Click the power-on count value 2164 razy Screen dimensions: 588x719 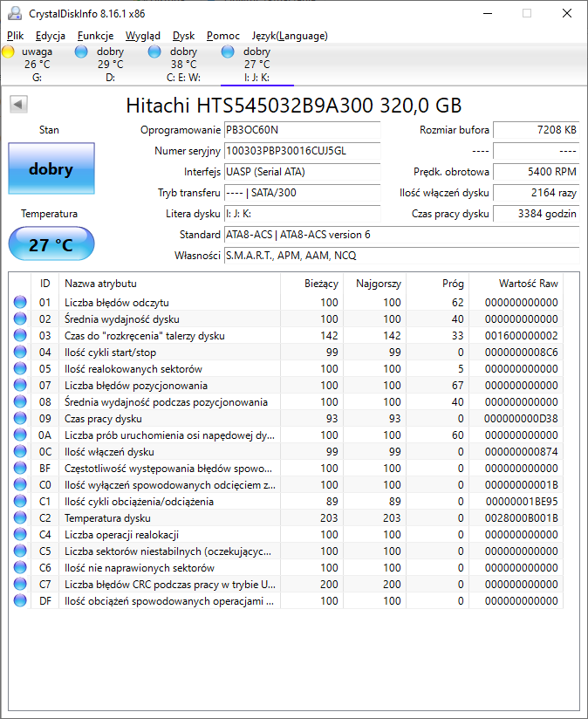pyautogui.click(x=537, y=193)
